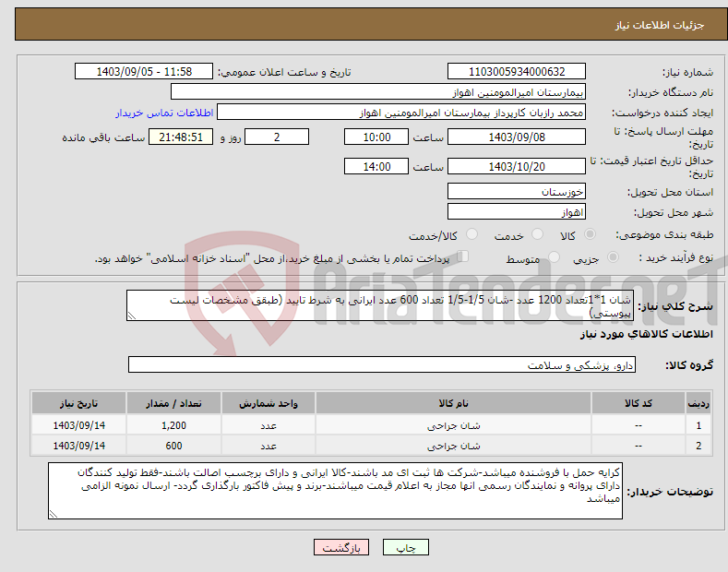The image size is (728, 572).
Task: Choose the متوسط purchase type radio
Action: [554, 257]
